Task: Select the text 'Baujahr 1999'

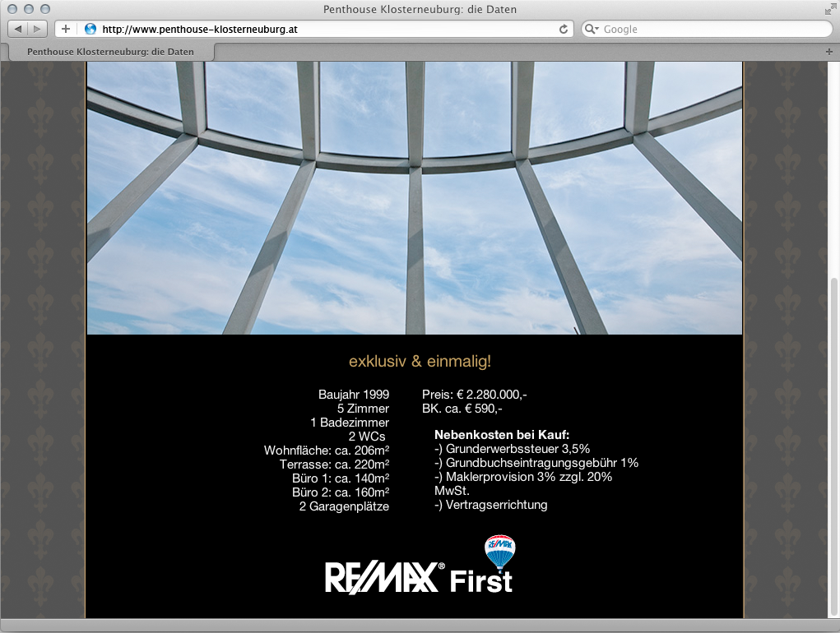Action: click(354, 395)
